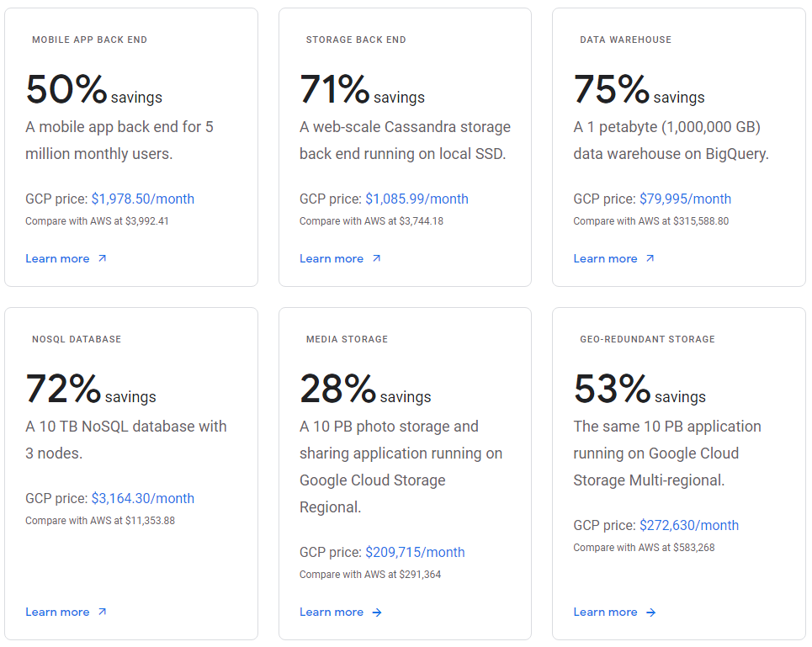Select Learn more under Media Storage
Viewport: 812px width, 647px height.
pos(332,612)
